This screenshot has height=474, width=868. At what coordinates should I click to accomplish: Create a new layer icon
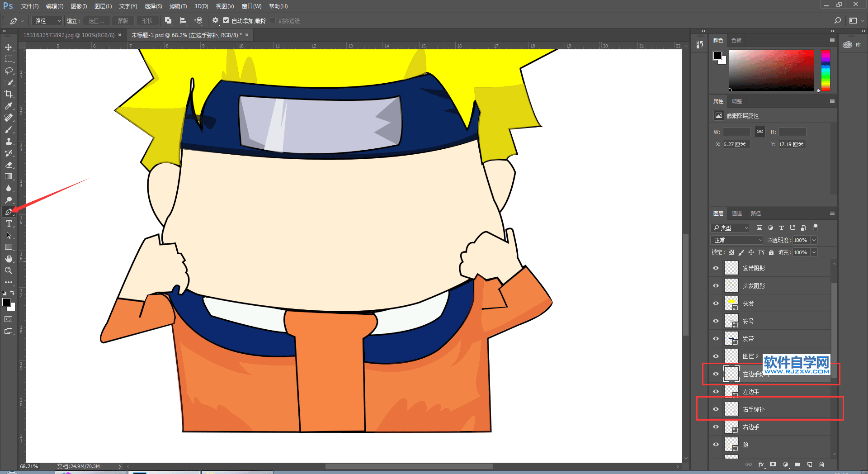[x=810, y=465]
